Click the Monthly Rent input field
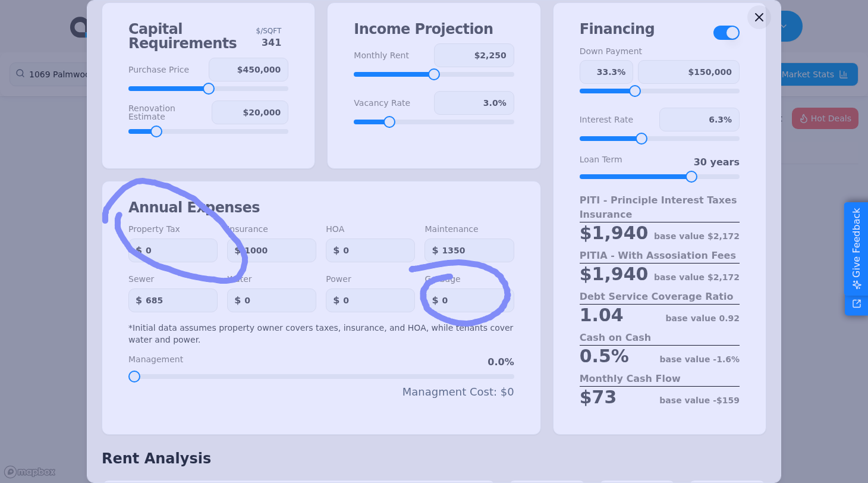Screen dimensions: 868x483 474,55
